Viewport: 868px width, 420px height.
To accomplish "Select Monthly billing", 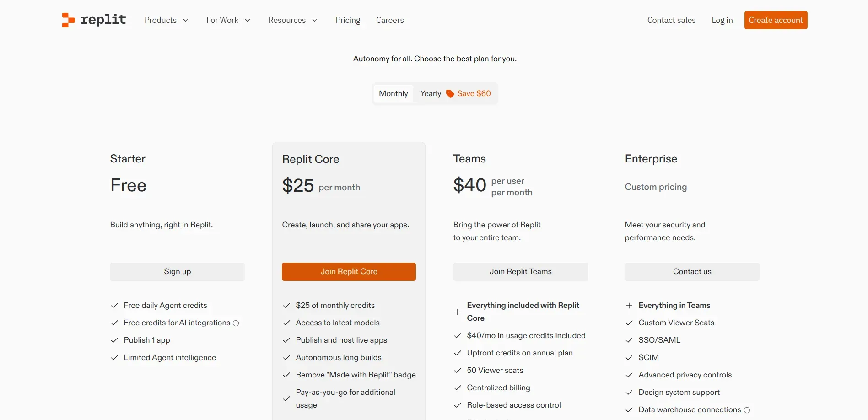I will [x=393, y=93].
